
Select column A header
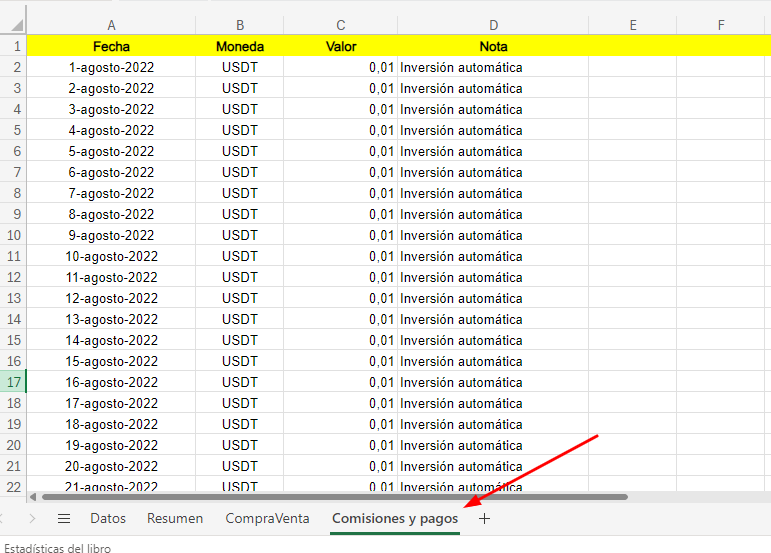click(111, 25)
